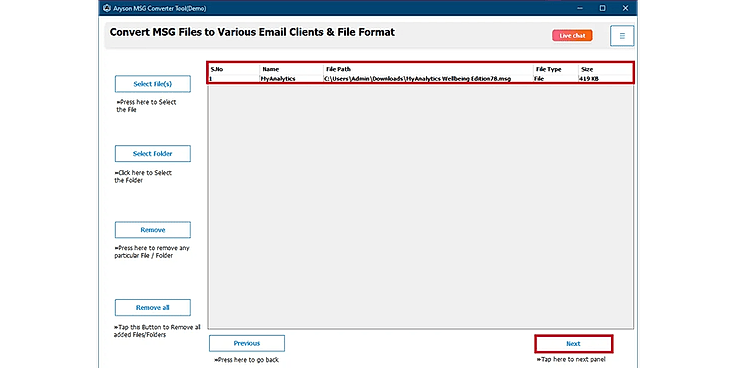Open the hamburger menu icon
736x368 pixels.
(x=622, y=36)
